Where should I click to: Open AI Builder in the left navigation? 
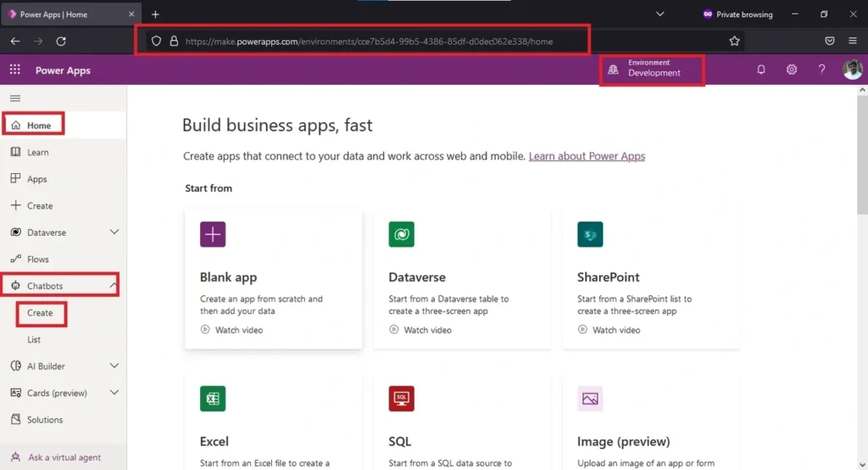click(x=46, y=366)
